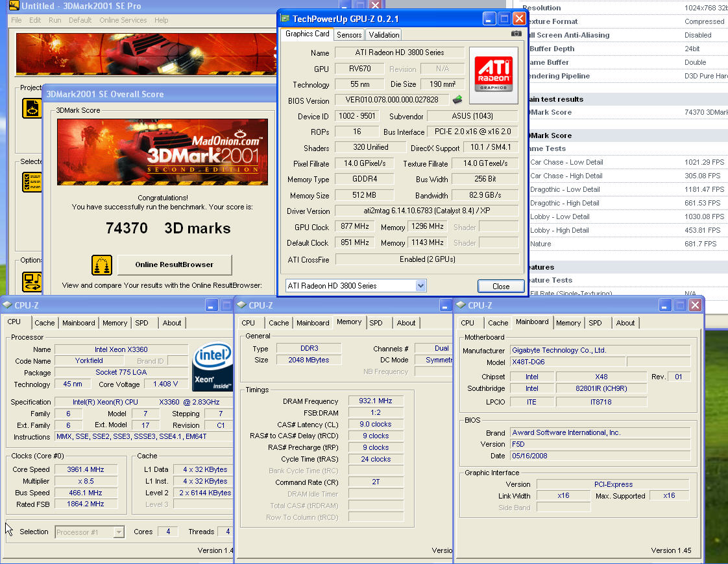Click the ATI Radeon Graphics logo
Viewport: 728px width, 564px height.
coord(494,75)
